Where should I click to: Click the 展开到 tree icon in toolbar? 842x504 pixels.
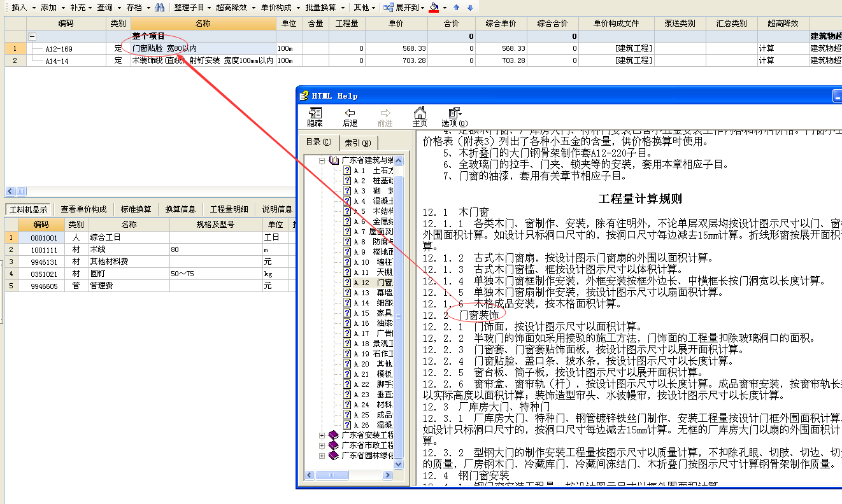pos(389,8)
